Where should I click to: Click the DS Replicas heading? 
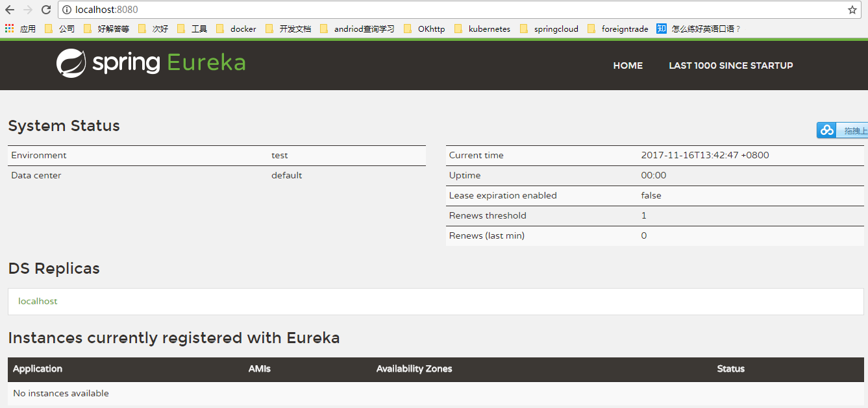coord(54,269)
